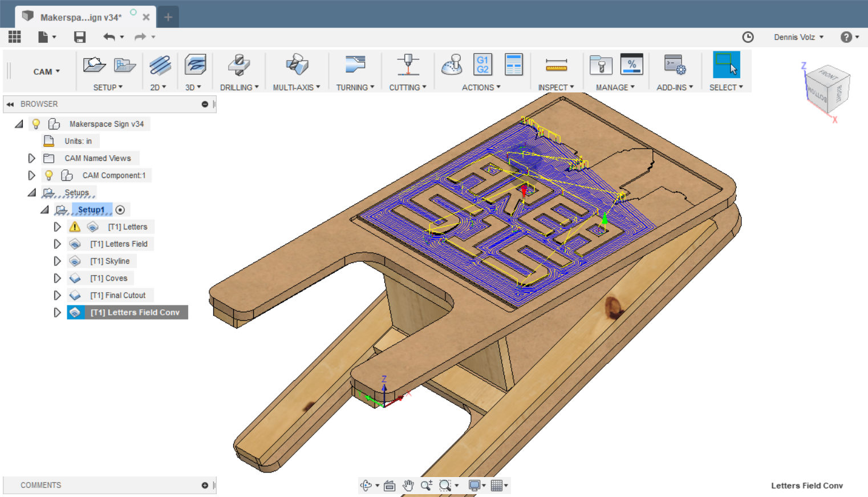Open the Drilling toolpath tool
The height and width of the screenshot is (497, 868).
tap(239, 64)
